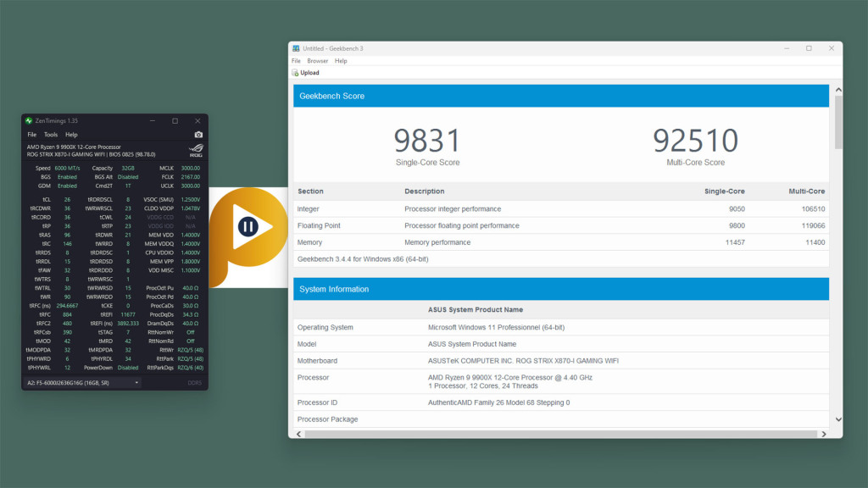
Task: Click the Geekbench vertical scrollbar down arrow
Action: [838, 419]
